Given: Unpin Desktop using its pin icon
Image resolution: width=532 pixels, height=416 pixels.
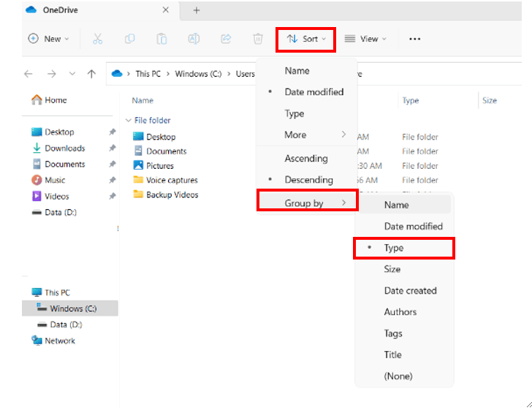Looking at the screenshot, I should click(x=113, y=132).
